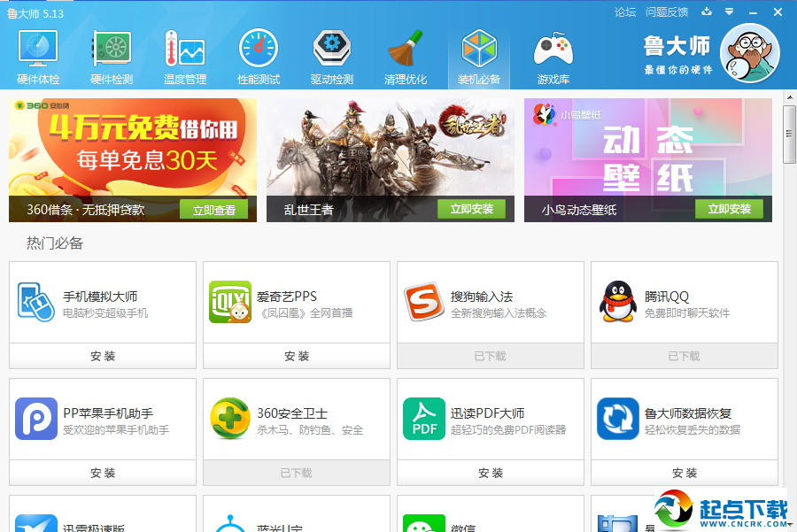Screen dimensions: 797x532
Task: Click 已下载 button under 搜狗输入法
Action: point(491,356)
